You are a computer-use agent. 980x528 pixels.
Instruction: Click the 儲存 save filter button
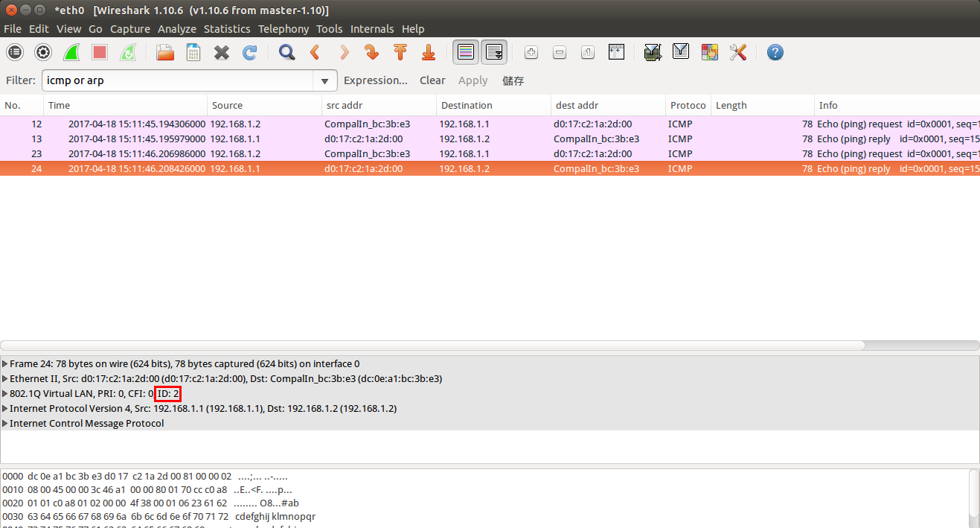tap(513, 80)
